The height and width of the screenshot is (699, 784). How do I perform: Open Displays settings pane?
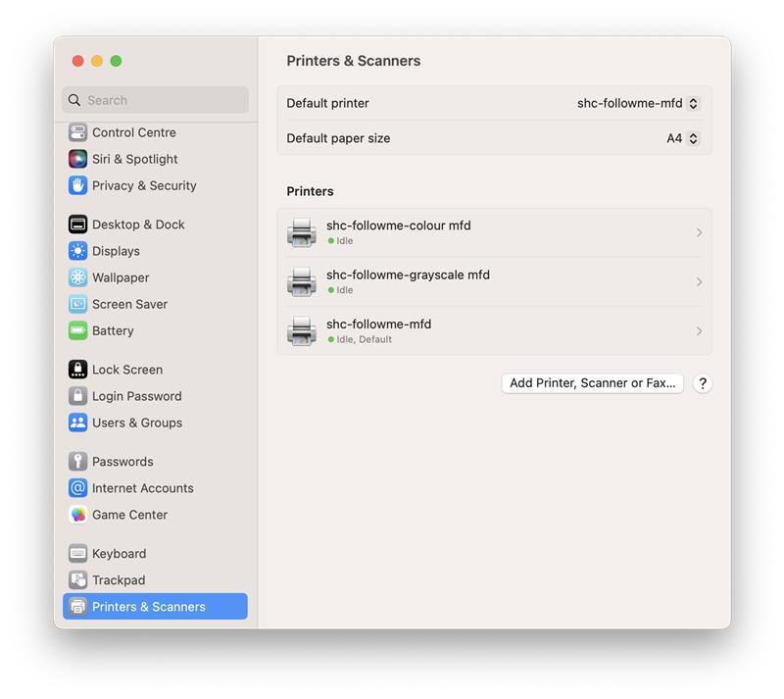coord(116,251)
